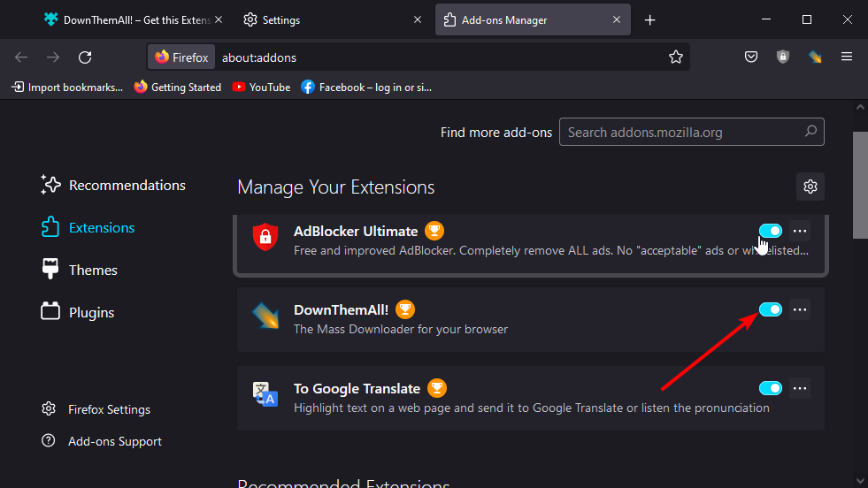The width and height of the screenshot is (868, 488).
Task: Click the To Google Translate extension icon
Action: coord(265,394)
